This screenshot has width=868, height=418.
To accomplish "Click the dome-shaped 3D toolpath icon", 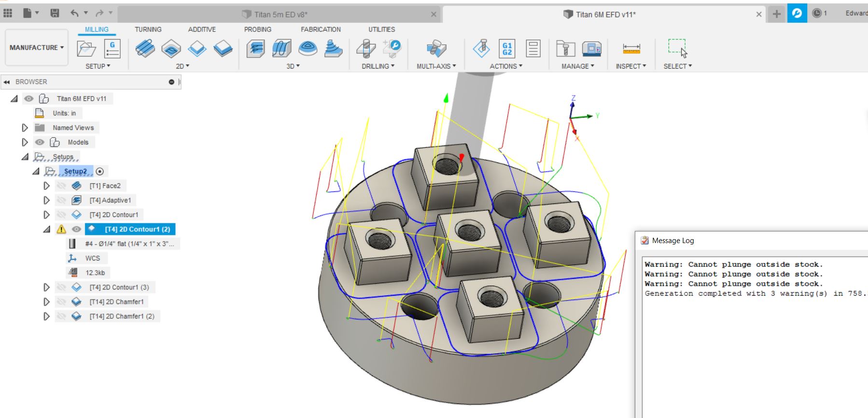I will [x=308, y=48].
